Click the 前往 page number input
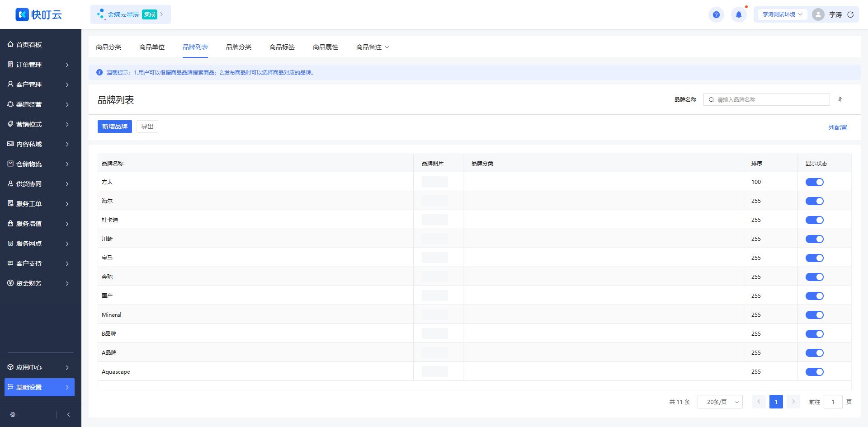Screen dimensions: 868x427 coord(833,402)
